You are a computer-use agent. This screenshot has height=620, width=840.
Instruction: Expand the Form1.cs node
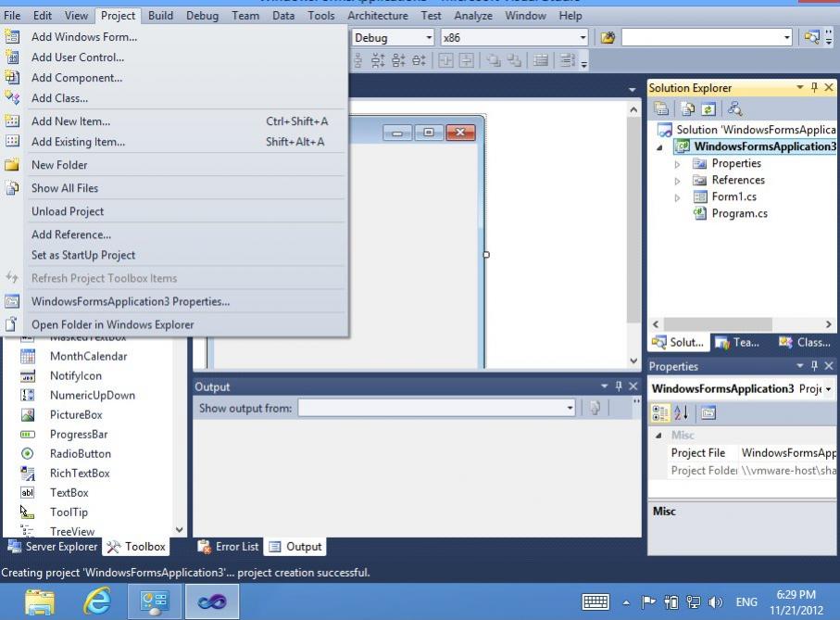(x=677, y=197)
